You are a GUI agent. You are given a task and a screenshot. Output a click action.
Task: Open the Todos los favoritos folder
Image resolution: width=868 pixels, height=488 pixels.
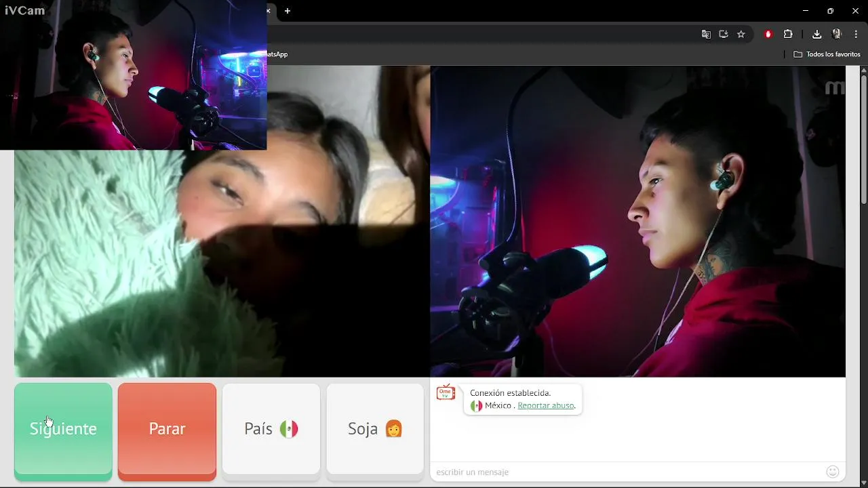827,54
